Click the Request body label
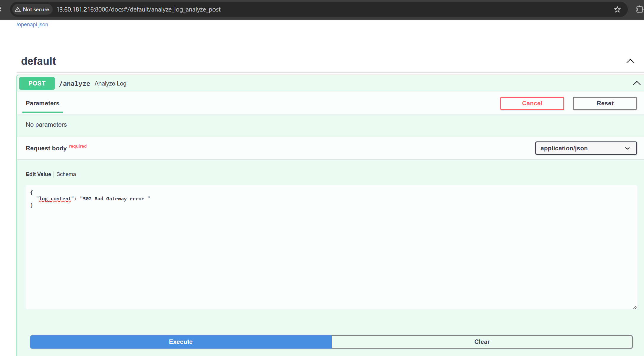Viewport: 644px width, 356px height. (x=46, y=148)
